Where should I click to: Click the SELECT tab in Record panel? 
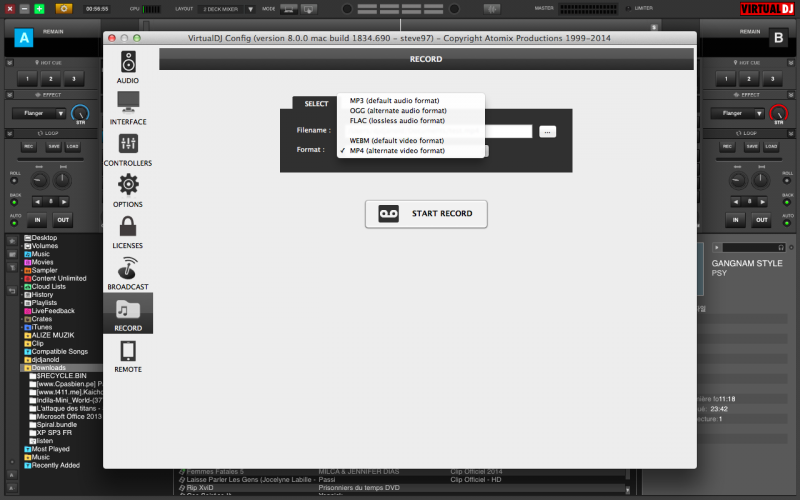pos(316,104)
